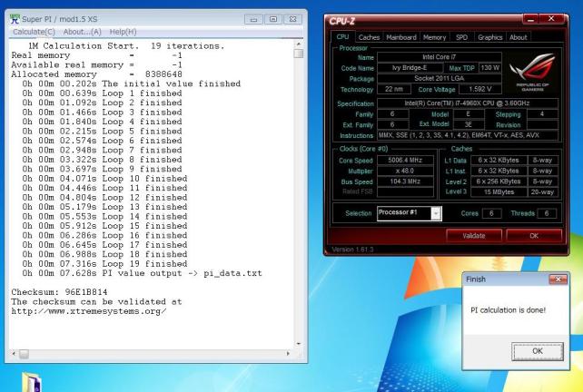Click the OK button in CPU-Z

pos(534,234)
